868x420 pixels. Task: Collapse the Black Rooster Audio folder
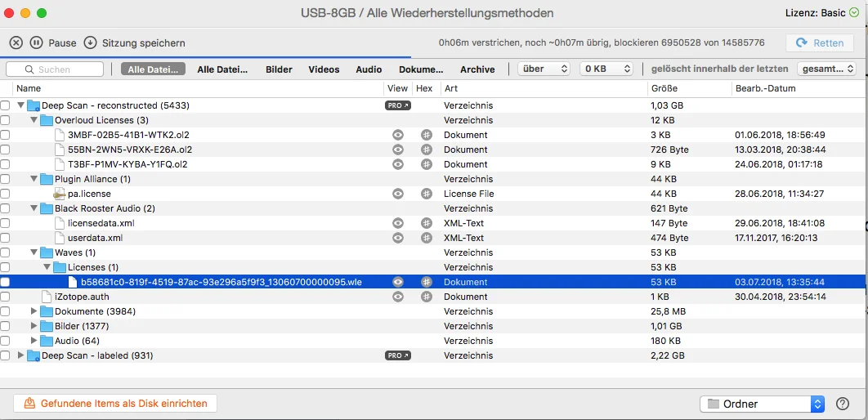point(34,208)
